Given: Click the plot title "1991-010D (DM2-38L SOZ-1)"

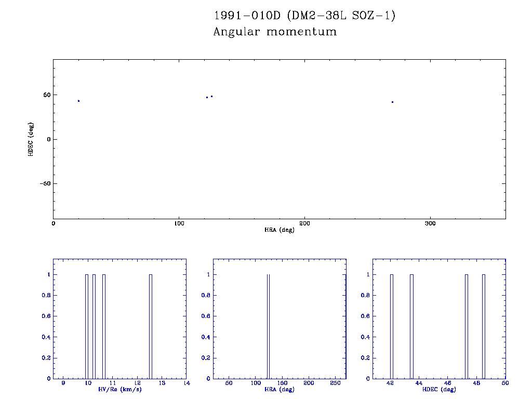Looking at the screenshot, I should pos(305,16).
